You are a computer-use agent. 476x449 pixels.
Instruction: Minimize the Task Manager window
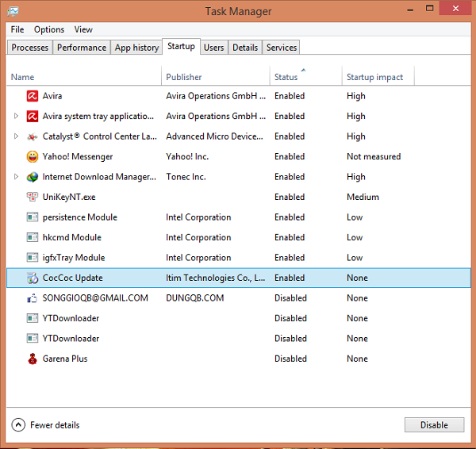(410, 9)
